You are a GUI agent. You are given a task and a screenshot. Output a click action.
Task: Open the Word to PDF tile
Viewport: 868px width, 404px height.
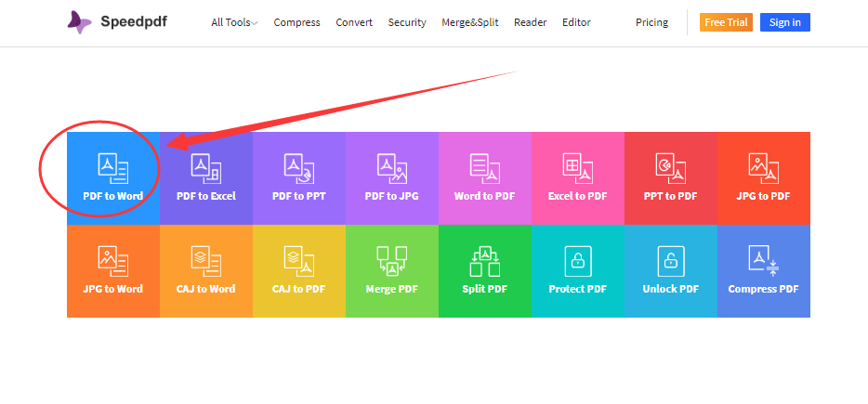click(x=485, y=178)
